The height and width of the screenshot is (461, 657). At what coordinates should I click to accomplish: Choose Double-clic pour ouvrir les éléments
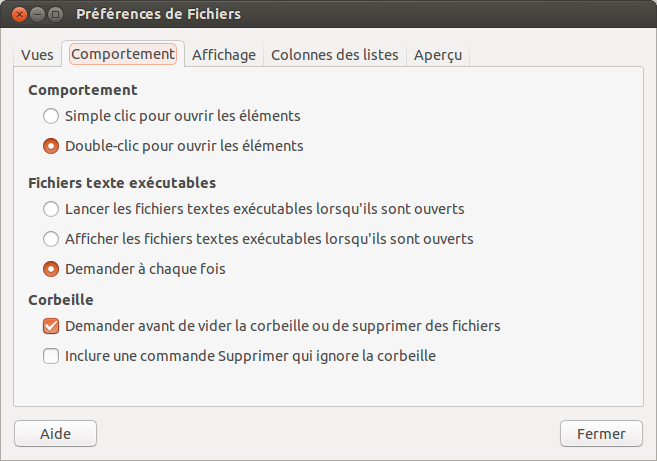pyautogui.click(x=51, y=146)
